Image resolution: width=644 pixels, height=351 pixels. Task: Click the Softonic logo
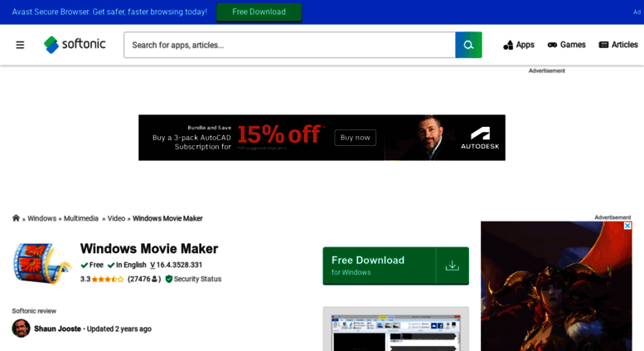click(x=75, y=44)
